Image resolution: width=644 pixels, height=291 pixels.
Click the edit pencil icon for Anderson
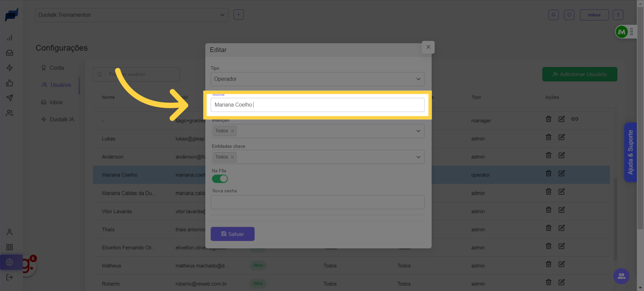[561, 155]
